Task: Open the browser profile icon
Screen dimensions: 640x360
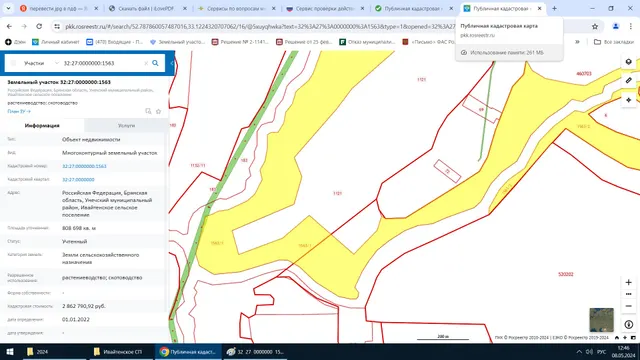Action: point(616,27)
